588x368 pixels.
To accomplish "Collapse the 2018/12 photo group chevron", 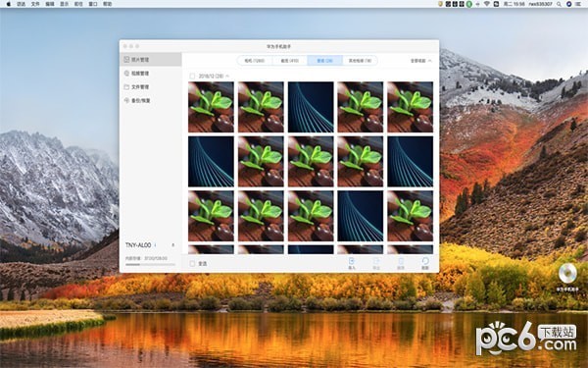I will click(227, 76).
